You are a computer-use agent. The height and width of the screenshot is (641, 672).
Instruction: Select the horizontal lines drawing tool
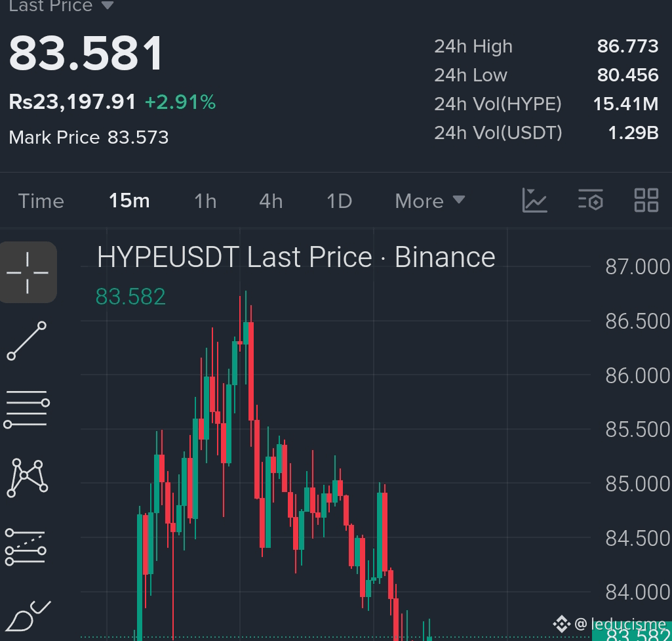point(27,409)
